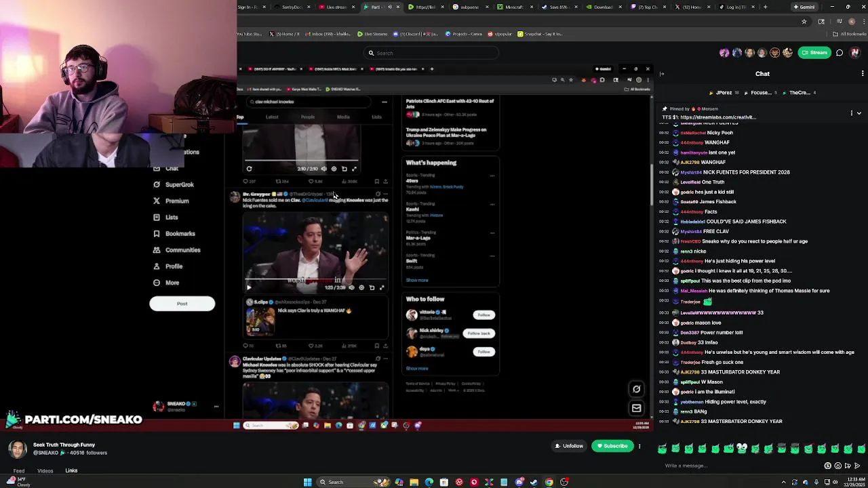Fullscreen the 1:23 / 2:39 video

coord(382,287)
